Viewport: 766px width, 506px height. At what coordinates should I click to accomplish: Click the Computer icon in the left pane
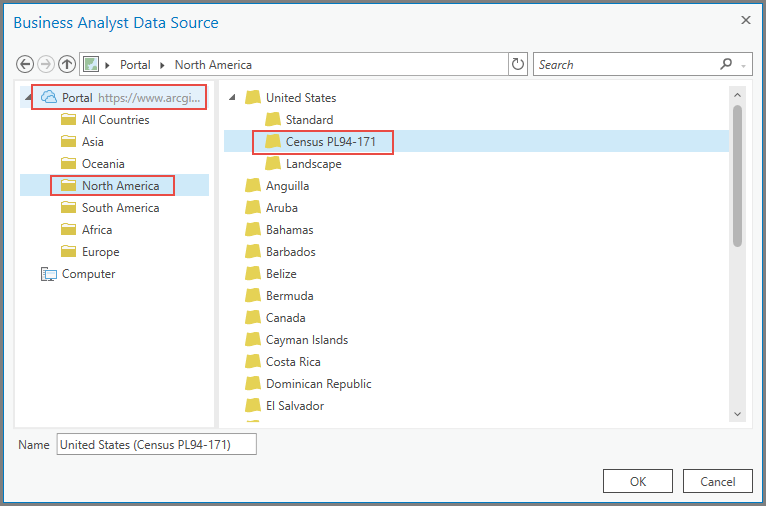[48, 274]
